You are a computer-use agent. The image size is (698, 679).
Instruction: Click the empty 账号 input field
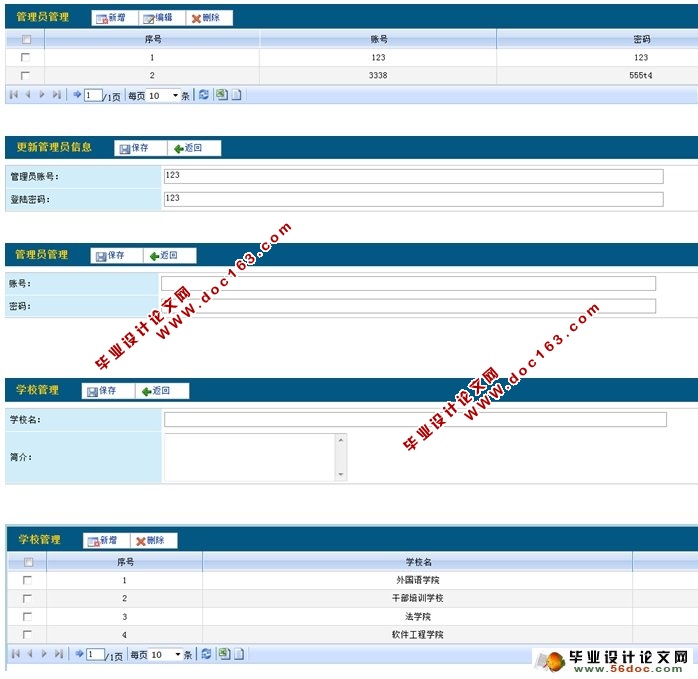point(408,283)
